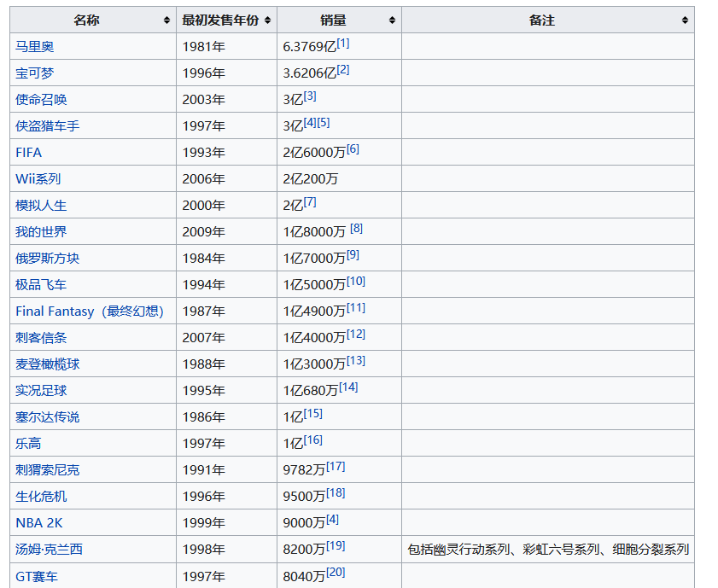Open Final Fantasy（最终幻想）link
Viewport: 718px width, 588px height.
point(89,311)
